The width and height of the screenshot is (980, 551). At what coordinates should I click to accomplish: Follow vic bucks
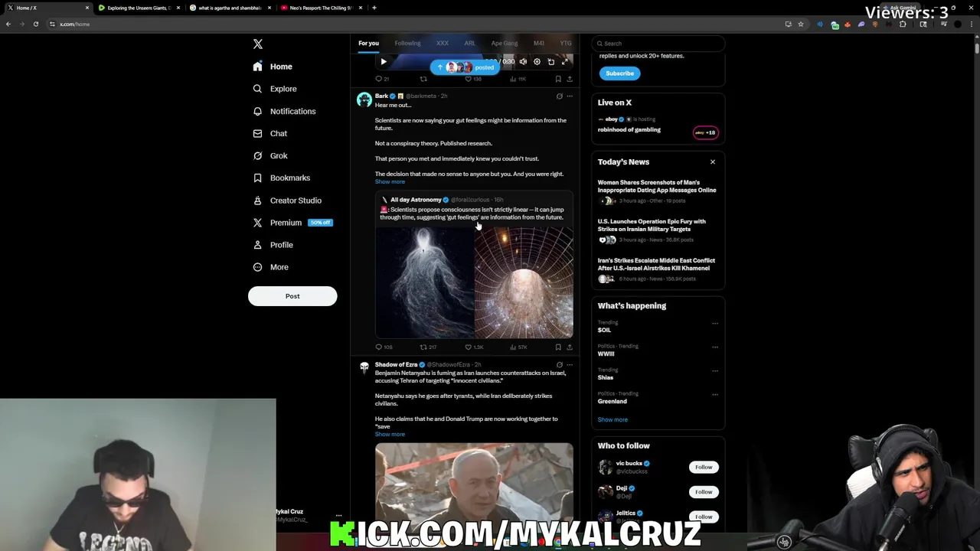pyautogui.click(x=704, y=467)
